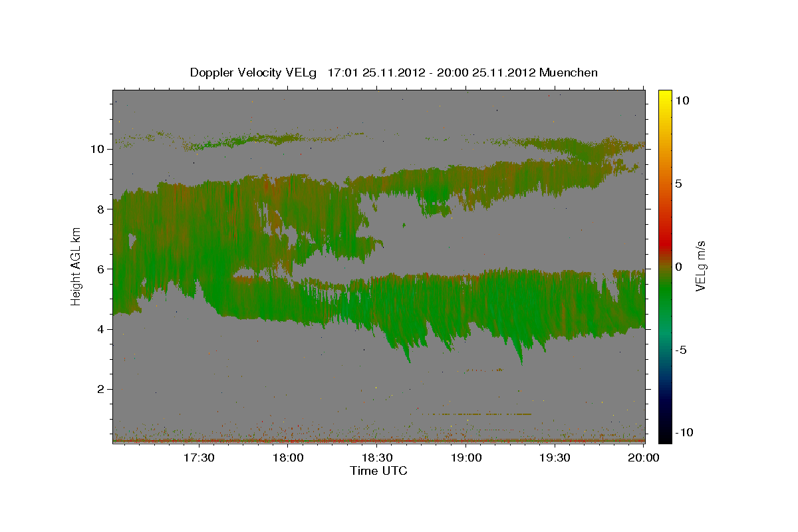Viewport: 798px width, 532px height.
Task: Click the station name "Muenchen" in the title
Action: click(569, 72)
